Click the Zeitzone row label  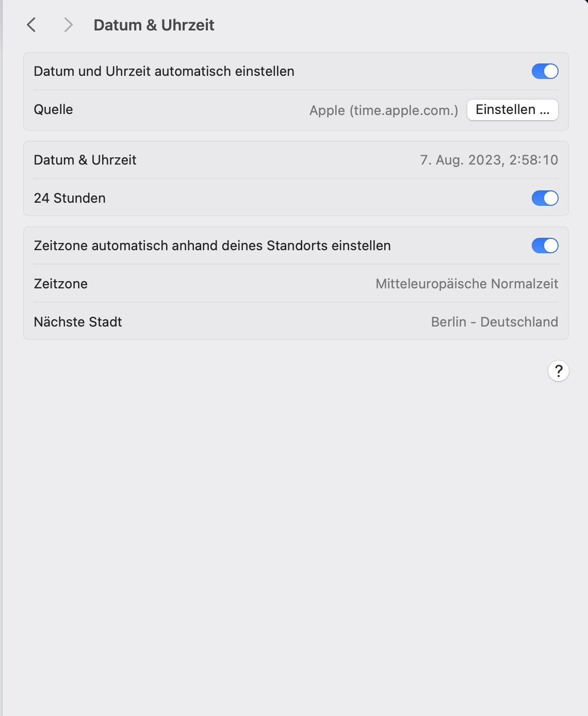click(x=60, y=284)
